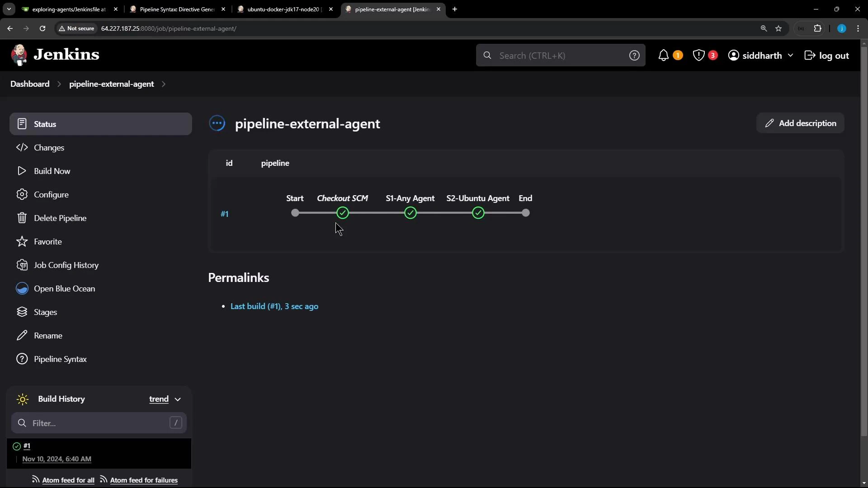Screen dimensions: 868x488
Task: Open Last build (#1) link
Action: (x=274, y=306)
